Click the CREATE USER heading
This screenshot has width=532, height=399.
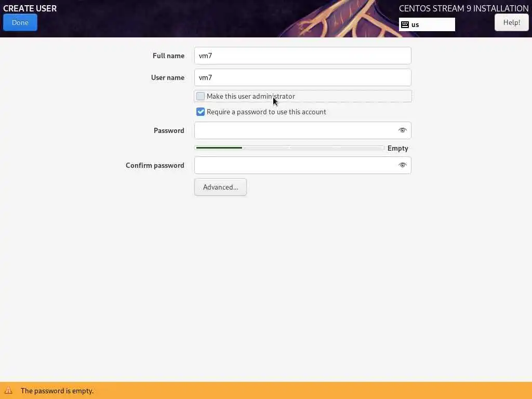[x=30, y=8]
